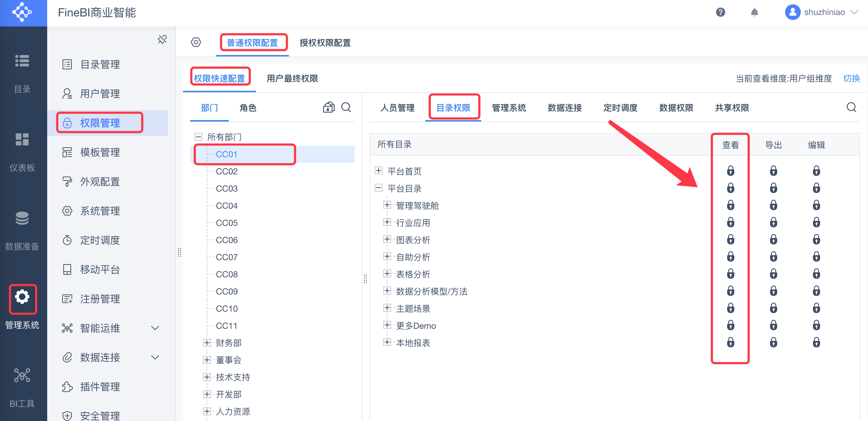Viewport: 868px width, 421px height.
Task: Switch to the 角色 tab
Action: (x=248, y=108)
